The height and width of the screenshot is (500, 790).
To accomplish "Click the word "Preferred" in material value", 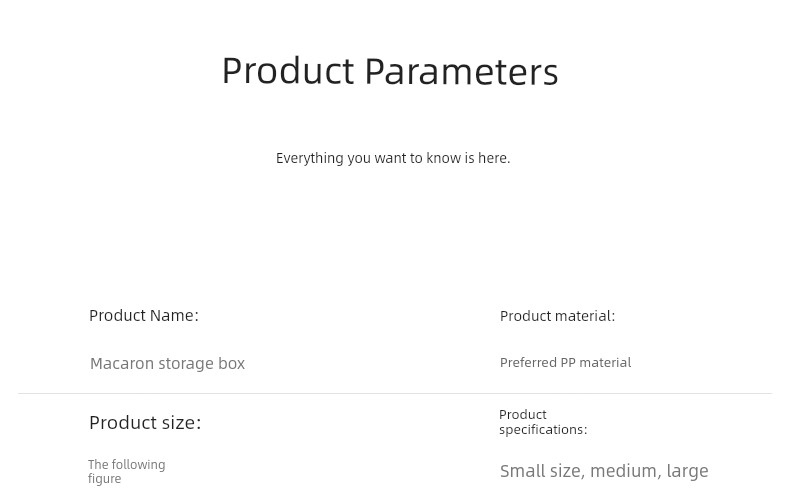I will click(x=528, y=362).
